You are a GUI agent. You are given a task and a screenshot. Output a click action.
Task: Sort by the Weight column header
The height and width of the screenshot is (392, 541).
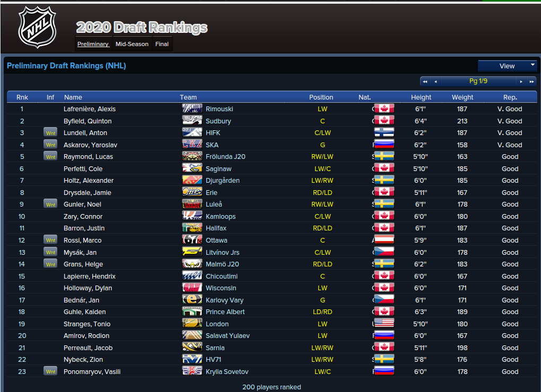(463, 97)
